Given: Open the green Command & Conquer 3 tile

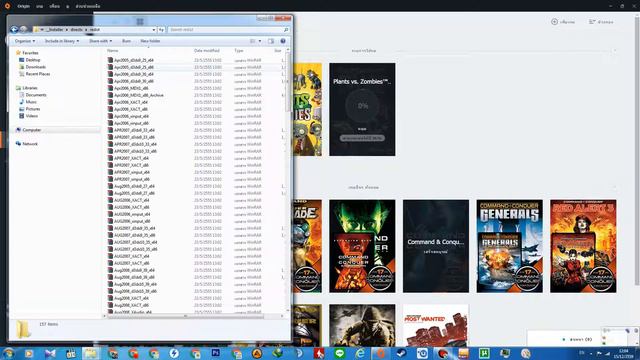Looking at the screenshot, I should (362, 246).
